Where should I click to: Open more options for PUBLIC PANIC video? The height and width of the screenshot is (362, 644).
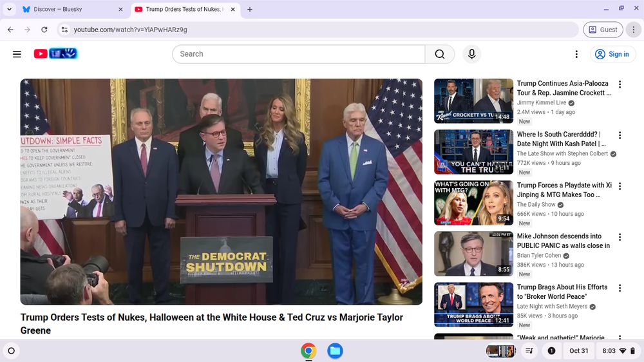pos(620,237)
